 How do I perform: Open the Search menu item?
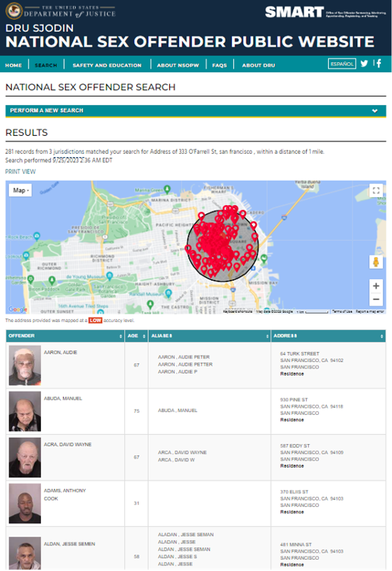[x=46, y=65]
